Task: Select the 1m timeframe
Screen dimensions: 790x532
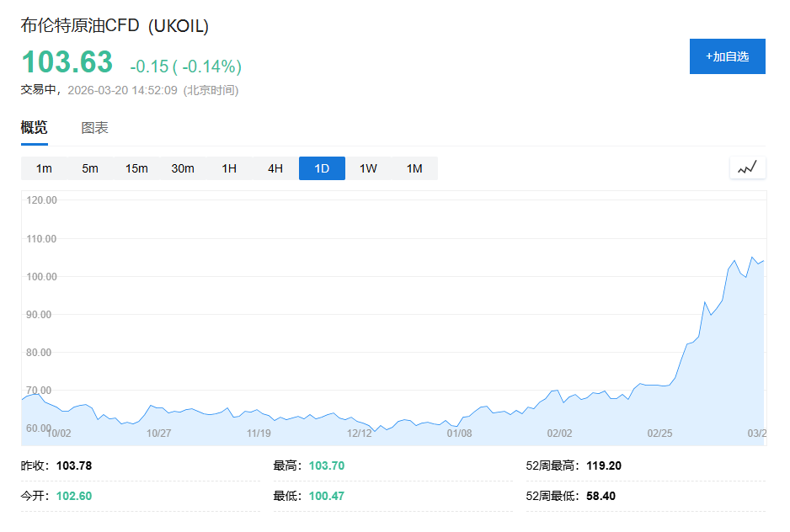Action: [x=44, y=168]
